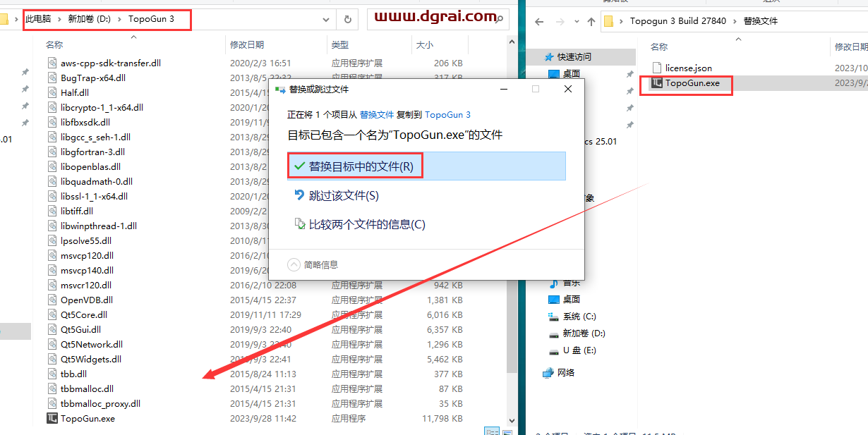Viewport: 868px width, 435px height.
Task: Open 桌面 entry above 系统 (C:)
Action: [x=572, y=299]
